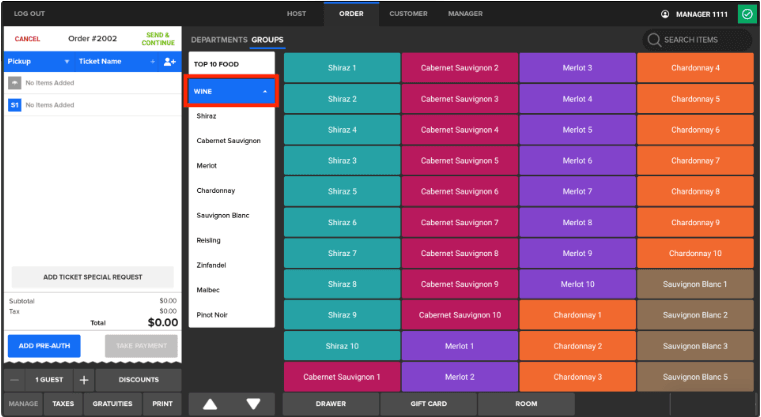This screenshot has height=417, width=761.
Task: Click the plus next to Ticket Name
Action: tap(152, 62)
